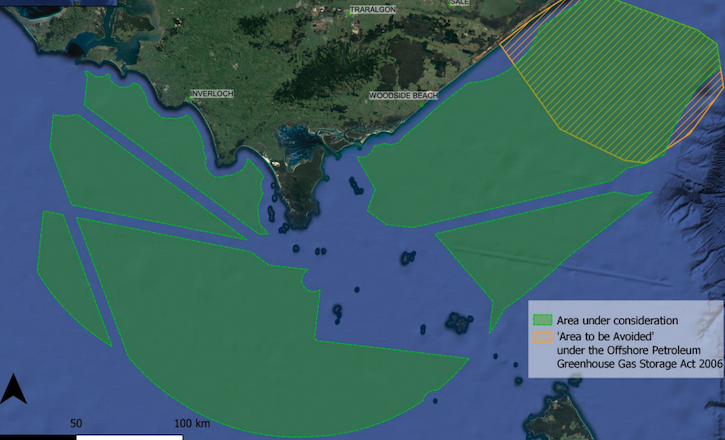This screenshot has height=440, width=725.
Task: Click the 'under the Offshore Petroleum' legend line
Action: [628, 350]
